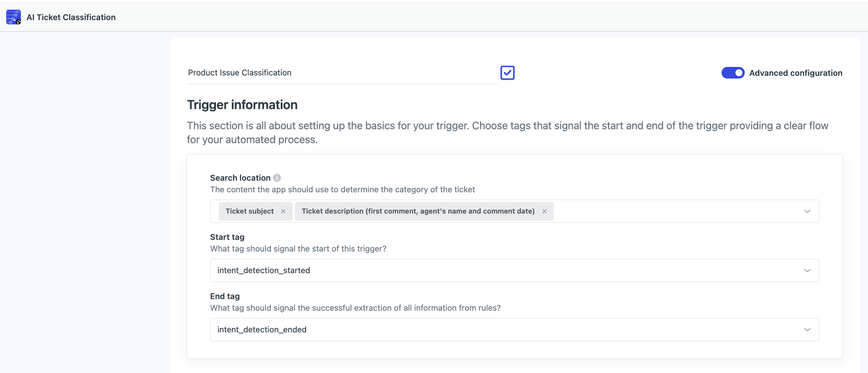Click the AI Ticket Classification title
This screenshot has height=373, width=868.
click(x=71, y=17)
